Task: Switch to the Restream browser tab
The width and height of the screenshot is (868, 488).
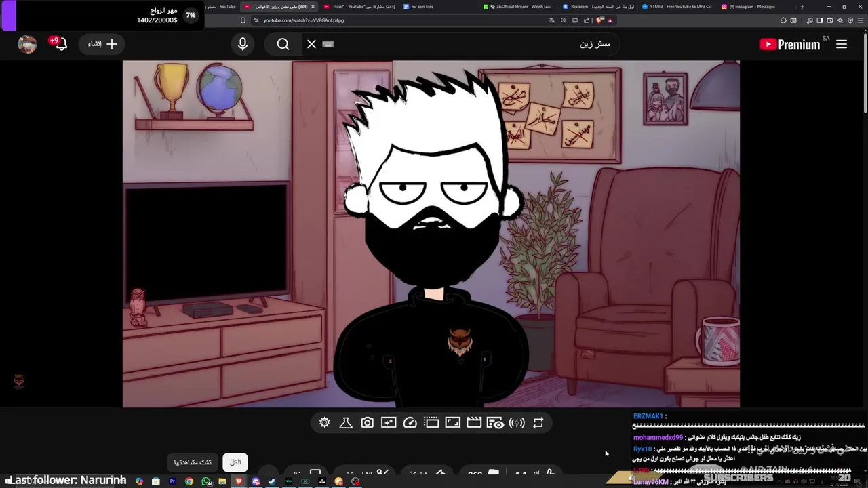Action: 599,7
